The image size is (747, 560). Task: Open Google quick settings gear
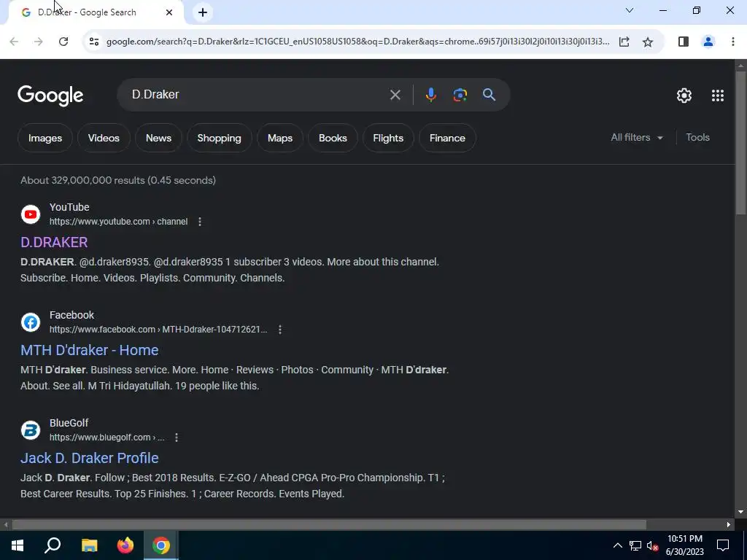pos(684,96)
